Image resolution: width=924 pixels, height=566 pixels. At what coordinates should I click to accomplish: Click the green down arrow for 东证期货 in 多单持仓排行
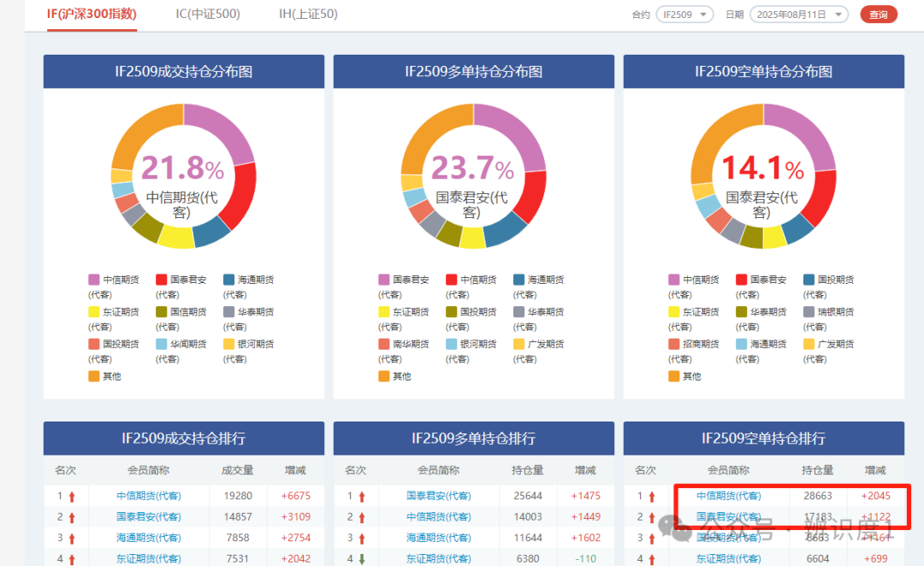(x=362, y=559)
